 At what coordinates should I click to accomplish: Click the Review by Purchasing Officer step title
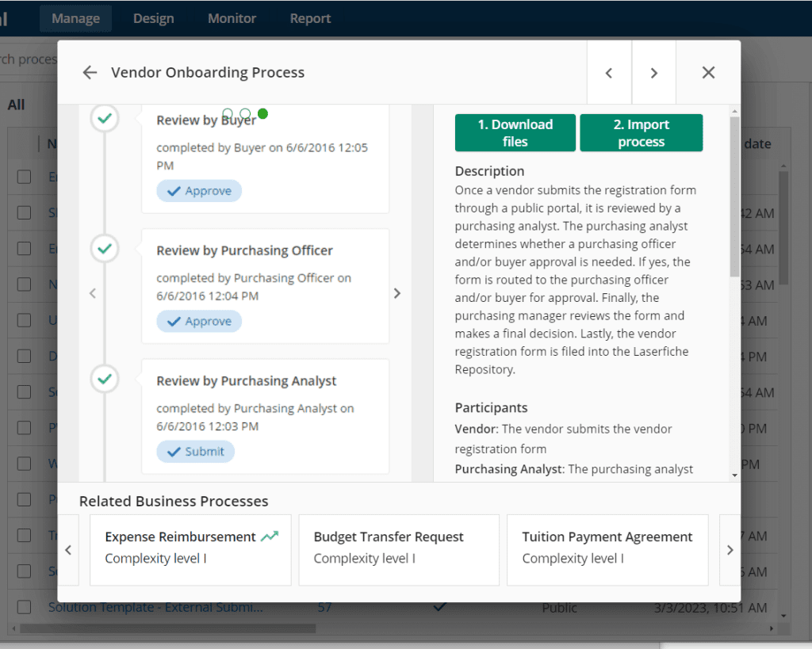(x=244, y=251)
